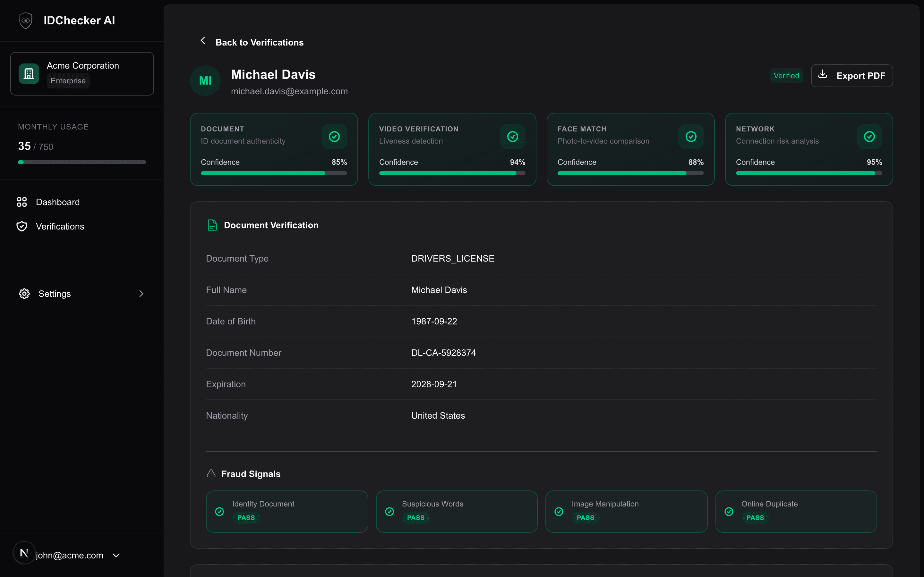This screenshot has height=577, width=924.
Task: Click the IDChecker AI shield logo
Action: pos(26,20)
